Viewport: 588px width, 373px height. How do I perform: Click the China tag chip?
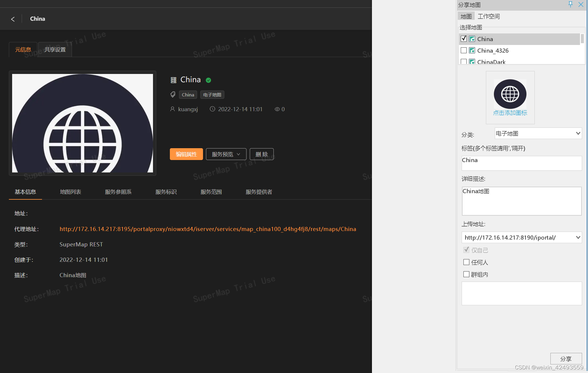pos(188,95)
